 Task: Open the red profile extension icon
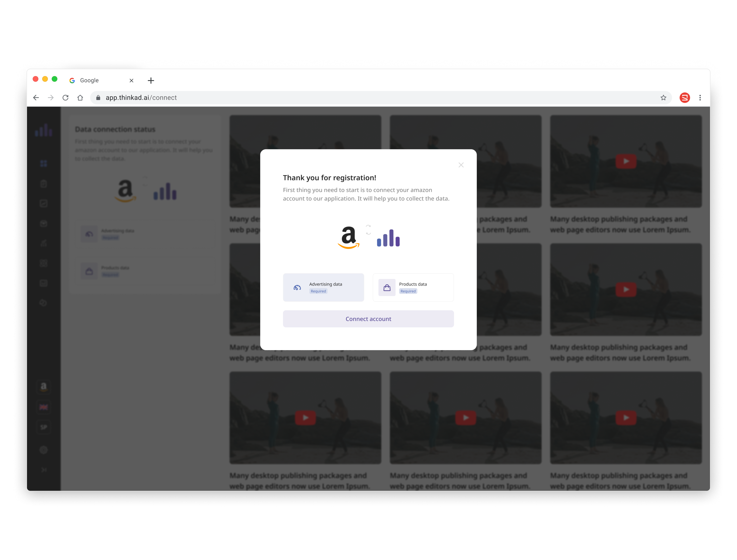click(684, 98)
